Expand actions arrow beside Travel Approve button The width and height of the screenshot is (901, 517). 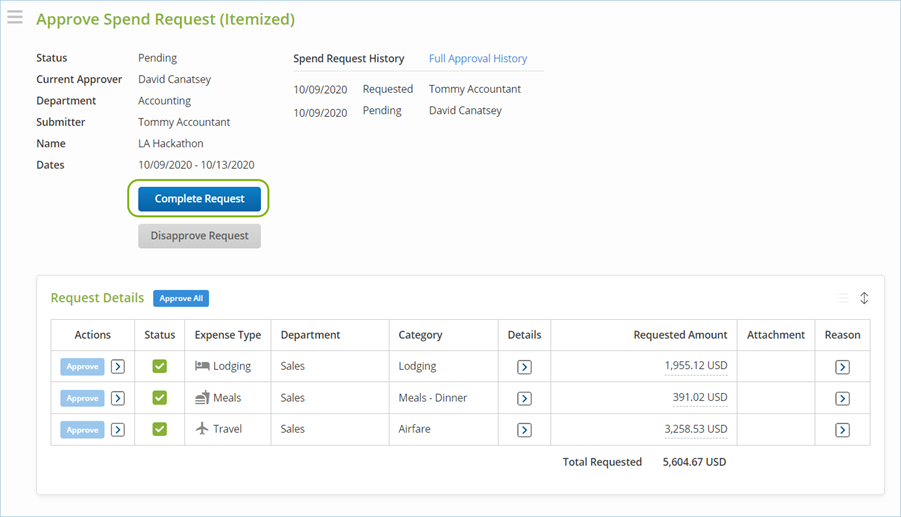click(118, 430)
